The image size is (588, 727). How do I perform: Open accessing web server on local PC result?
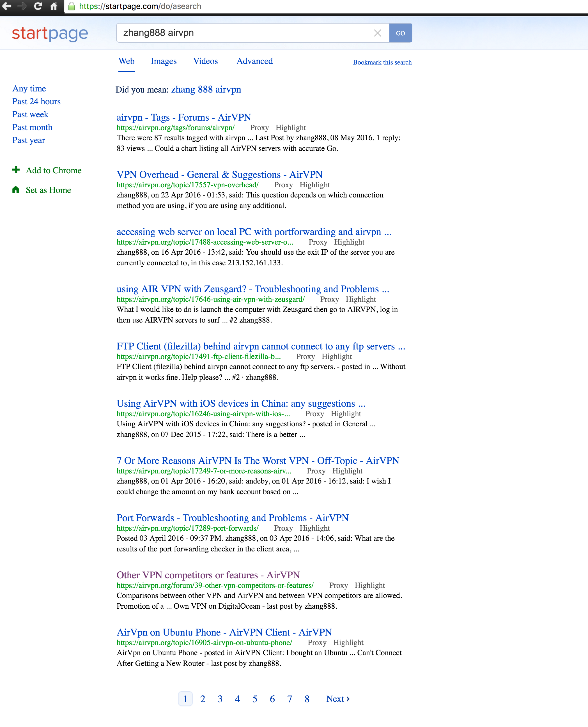tap(254, 232)
